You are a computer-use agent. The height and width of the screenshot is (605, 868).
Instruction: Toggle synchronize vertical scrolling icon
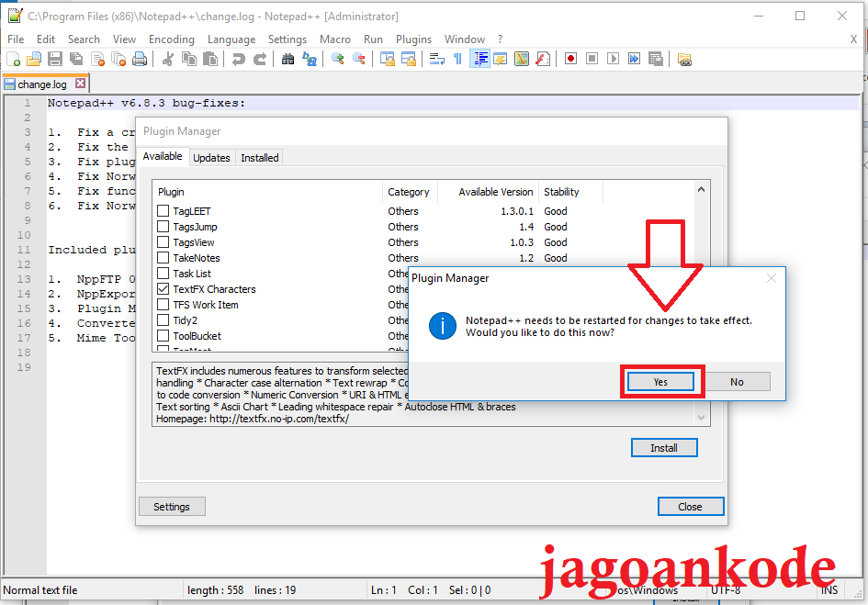point(387,59)
